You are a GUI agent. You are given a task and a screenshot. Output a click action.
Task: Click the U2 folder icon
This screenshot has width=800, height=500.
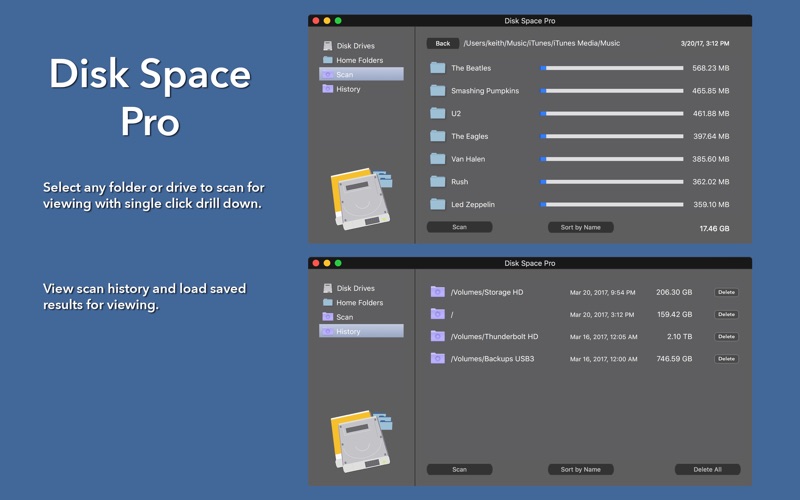[437, 113]
